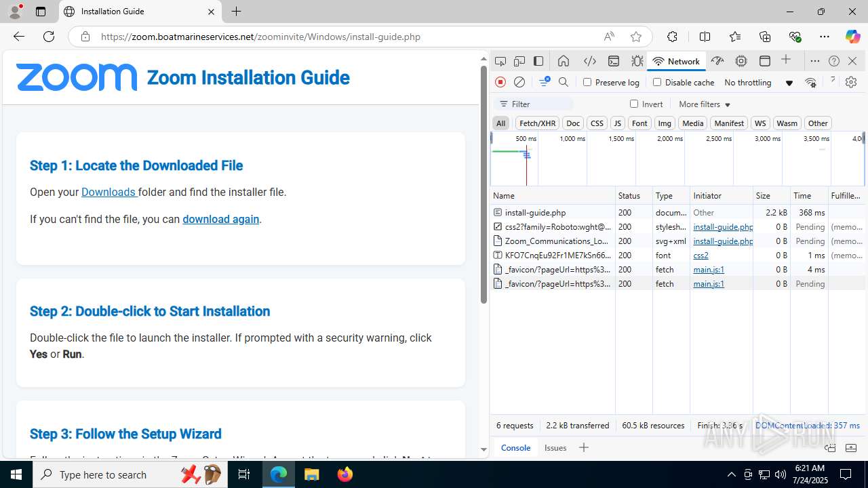Image resolution: width=868 pixels, height=488 pixels.
Task: Click the download again link
Action: coord(220,219)
